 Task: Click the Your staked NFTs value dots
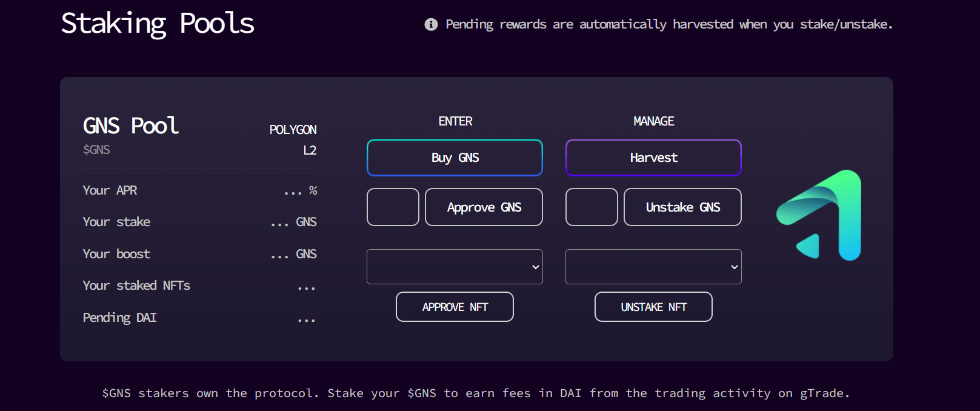[307, 288]
